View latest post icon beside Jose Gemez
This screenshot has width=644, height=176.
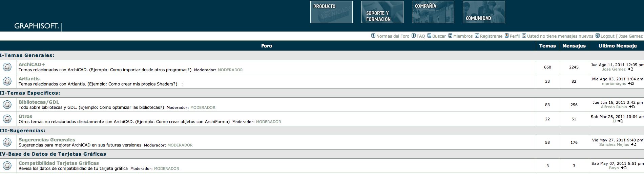(630, 69)
